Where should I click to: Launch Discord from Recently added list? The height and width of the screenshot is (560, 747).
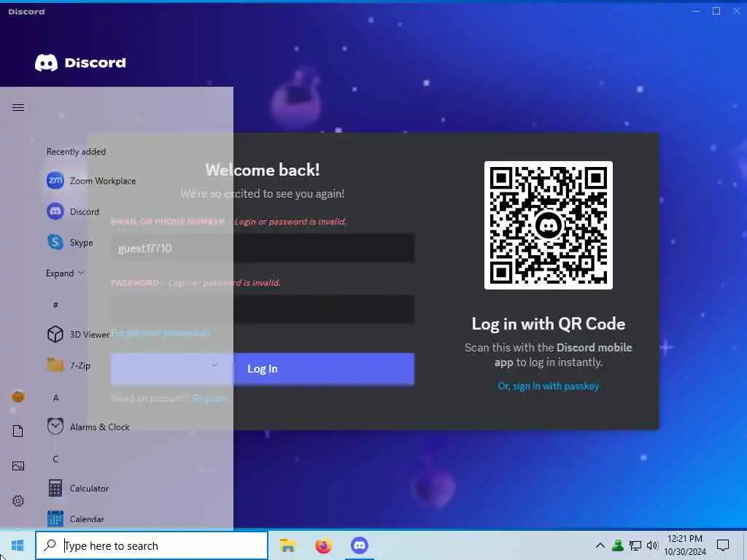pyautogui.click(x=73, y=211)
